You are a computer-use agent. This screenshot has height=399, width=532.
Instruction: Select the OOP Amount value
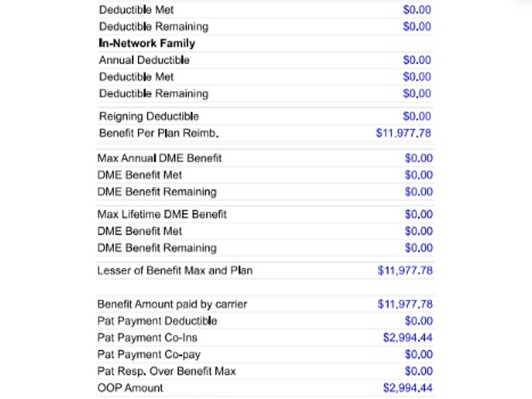coord(408,388)
